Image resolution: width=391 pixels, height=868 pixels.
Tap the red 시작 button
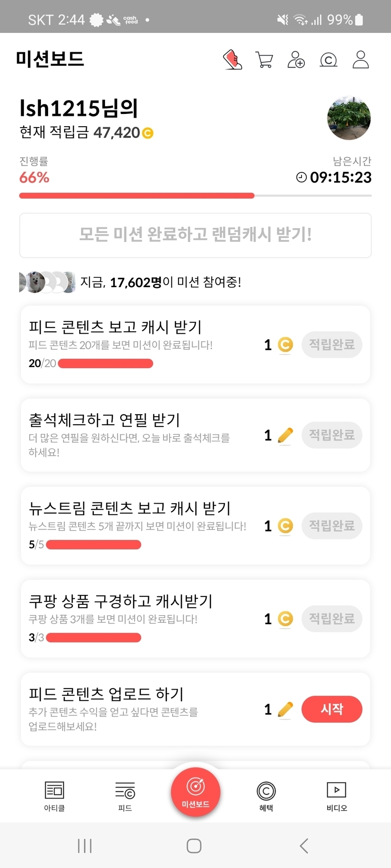tap(332, 709)
